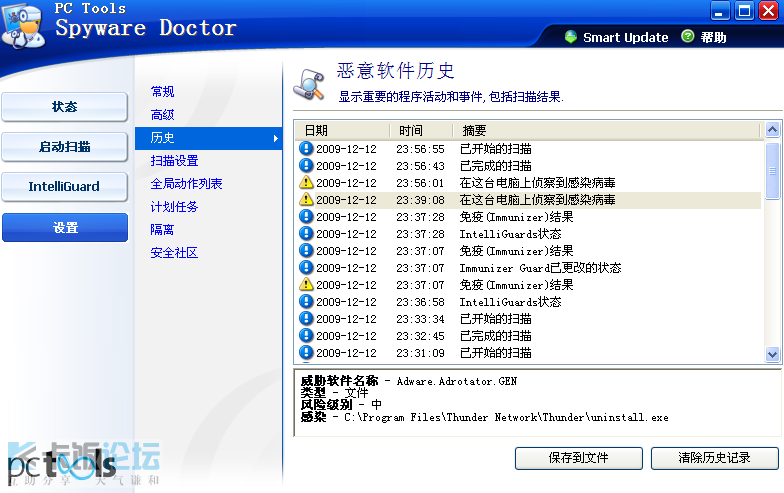Image resolution: width=784 pixels, height=493 pixels.
Task: Sort by 时间 time column header
Action: click(x=421, y=130)
